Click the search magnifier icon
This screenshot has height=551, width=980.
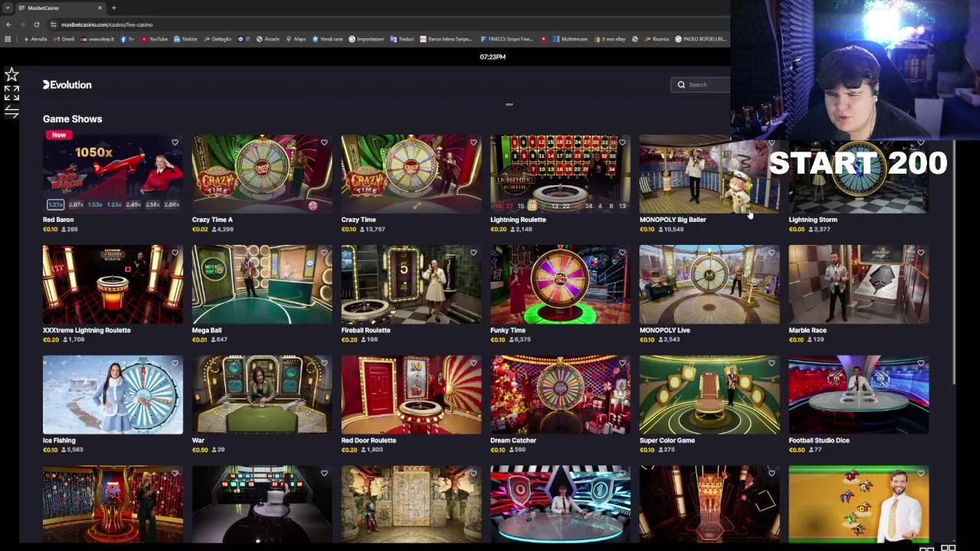(681, 85)
